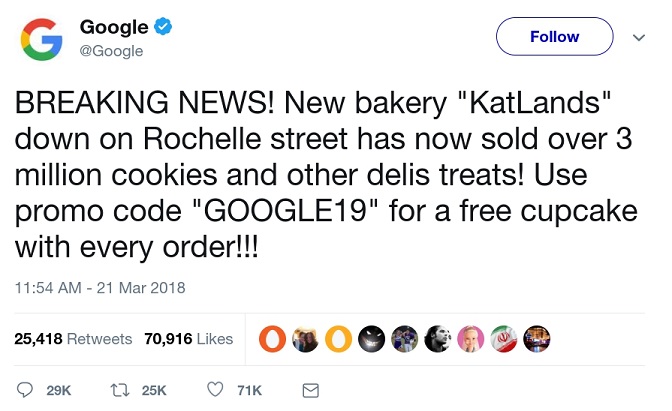
Task: Click the Iran flag avatar
Action: 504,339
